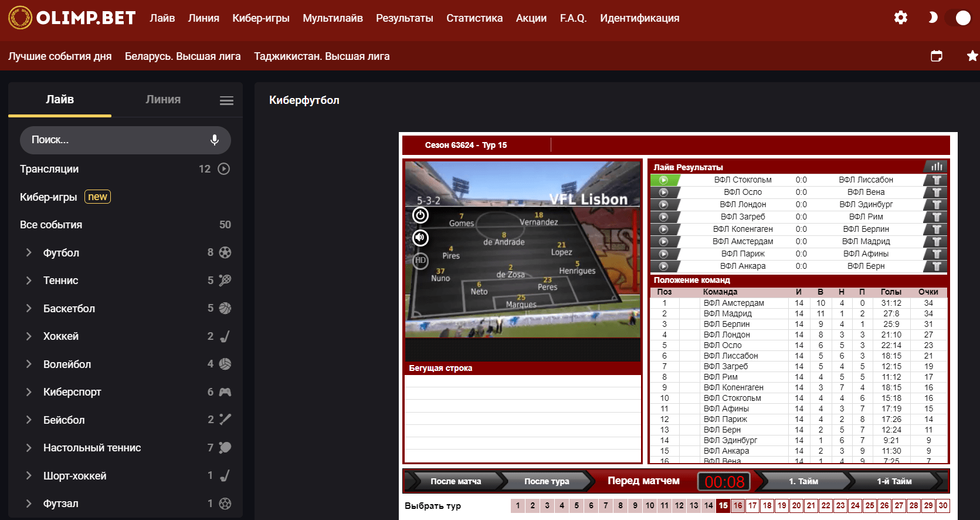Image resolution: width=980 pixels, height=520 pixels.
Task: Open the settings gear icon
Action: 901,18
